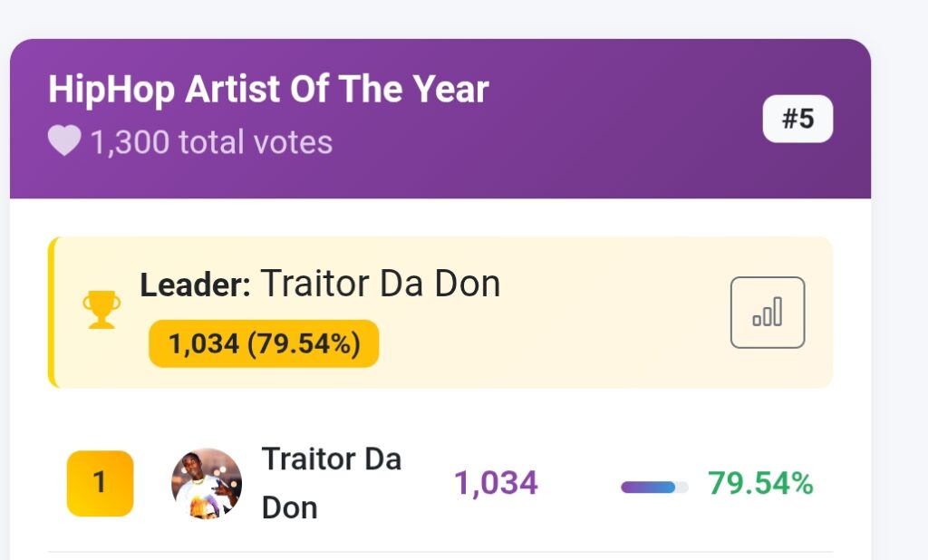The height and width of the screenshot is (560, 928).
Task: Click the heart icon beside total votes
Action: (x=64, y=141)
